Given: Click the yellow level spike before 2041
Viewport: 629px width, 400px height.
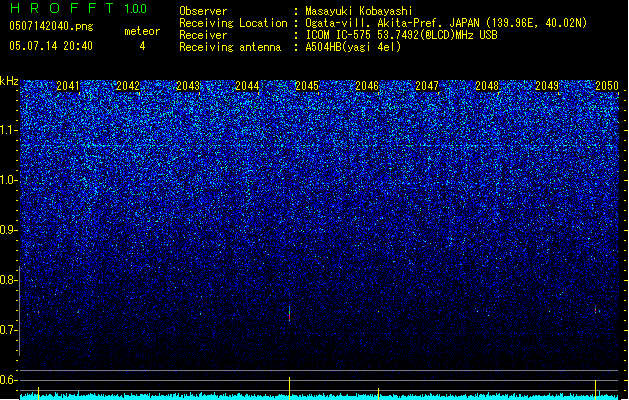Looking at the screenshot, I should tap(39, 393).
